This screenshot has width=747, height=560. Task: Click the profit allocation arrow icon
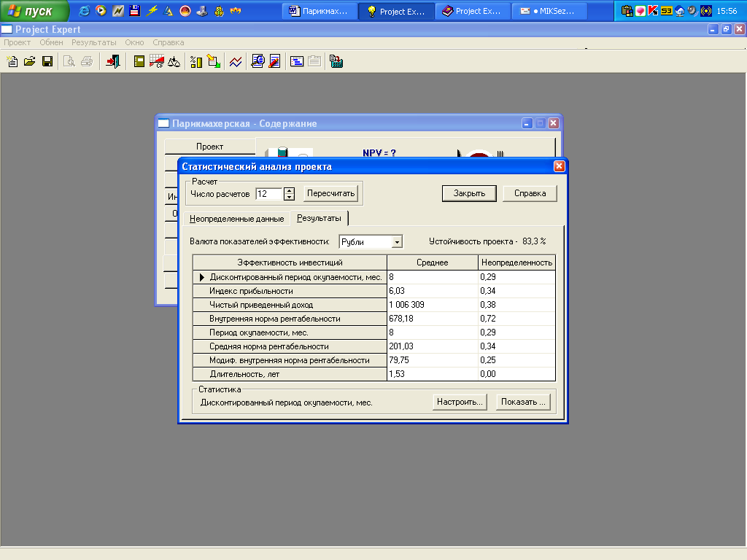coord(214,61)
